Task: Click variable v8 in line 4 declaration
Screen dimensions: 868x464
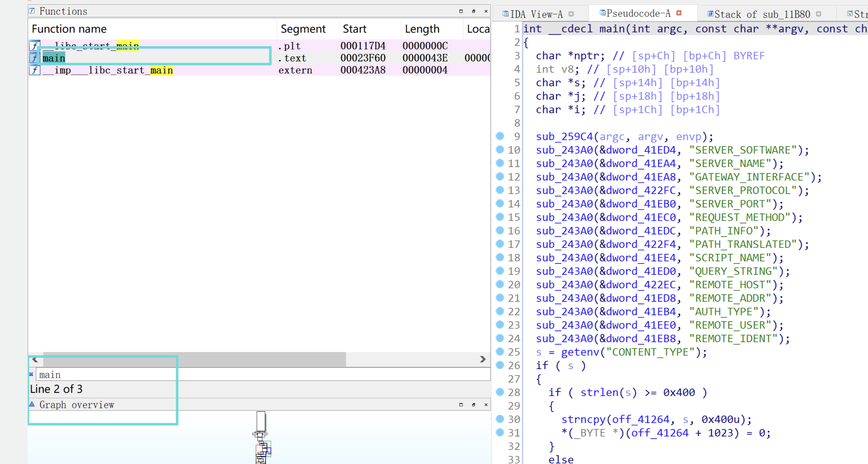Action: [x=567, y=69]
